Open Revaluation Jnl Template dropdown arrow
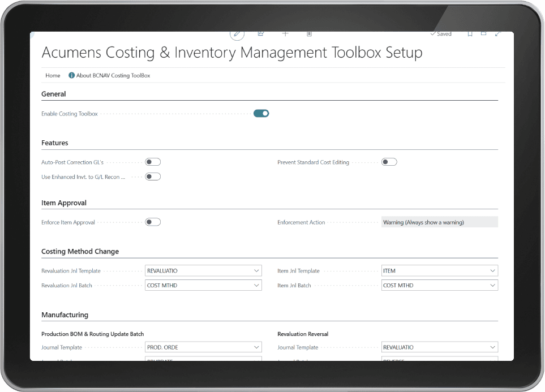 [256, 271]
